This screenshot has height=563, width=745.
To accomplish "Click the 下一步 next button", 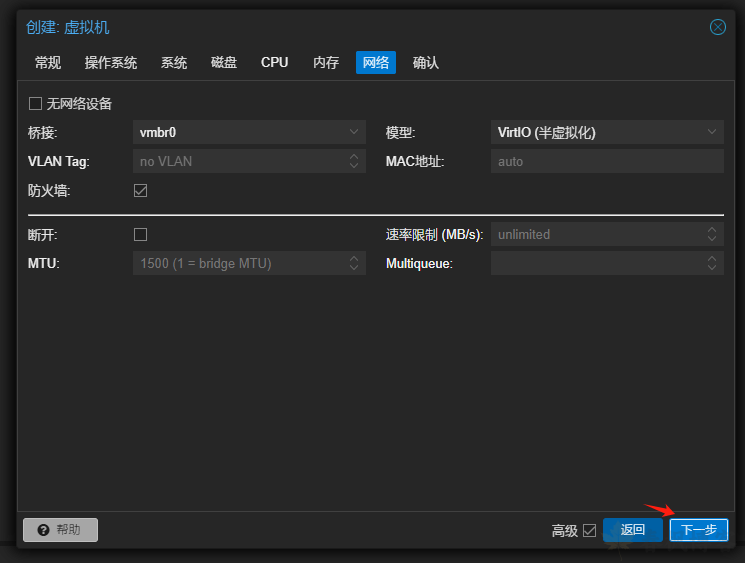I will [698, 530].
